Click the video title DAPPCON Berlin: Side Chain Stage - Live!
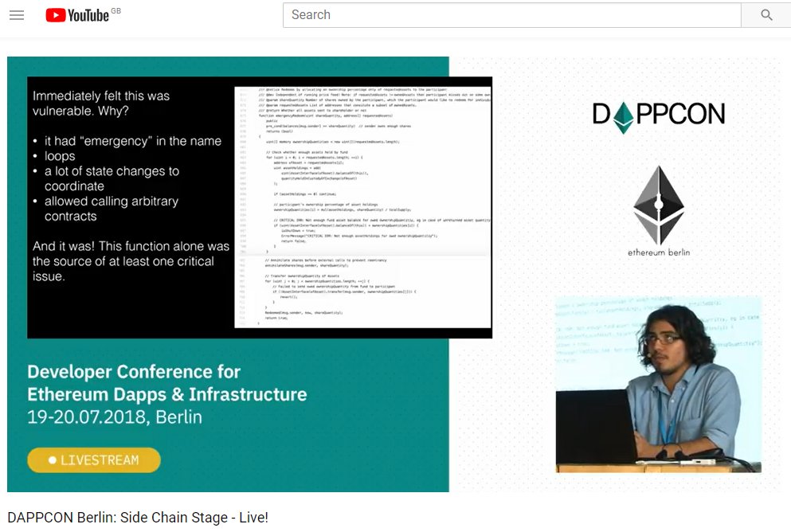Screen dimensions: 791x532 (x=138, y=518)
